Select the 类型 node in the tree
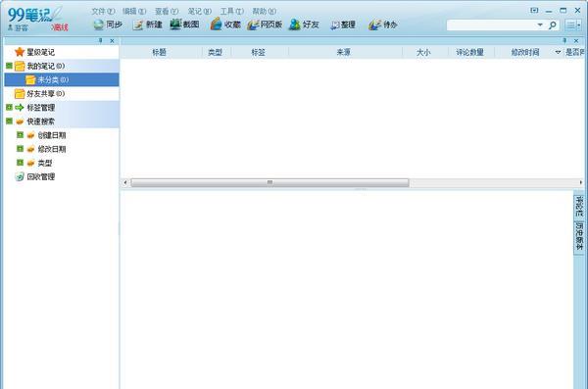The height and width of the screenshot is (389, 588). (x=45, y=164)
